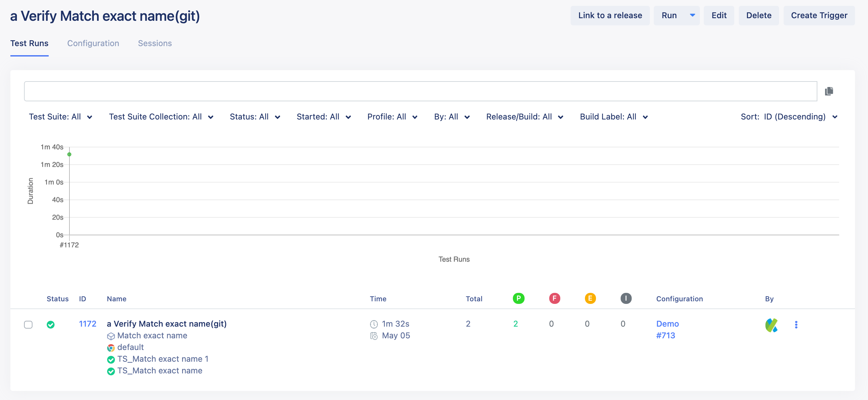868x400 pixels.
Task: Click the orange Error (E) badge
Action: (x=590, y=298)
